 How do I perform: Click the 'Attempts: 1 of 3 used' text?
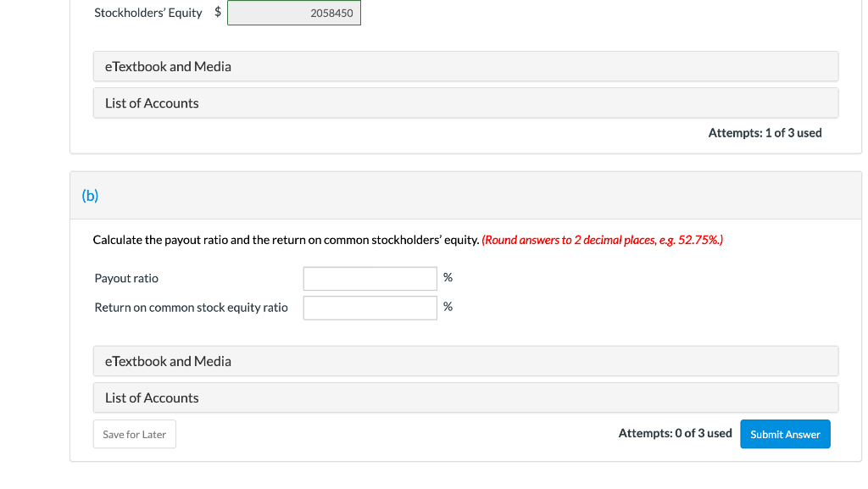765,133
